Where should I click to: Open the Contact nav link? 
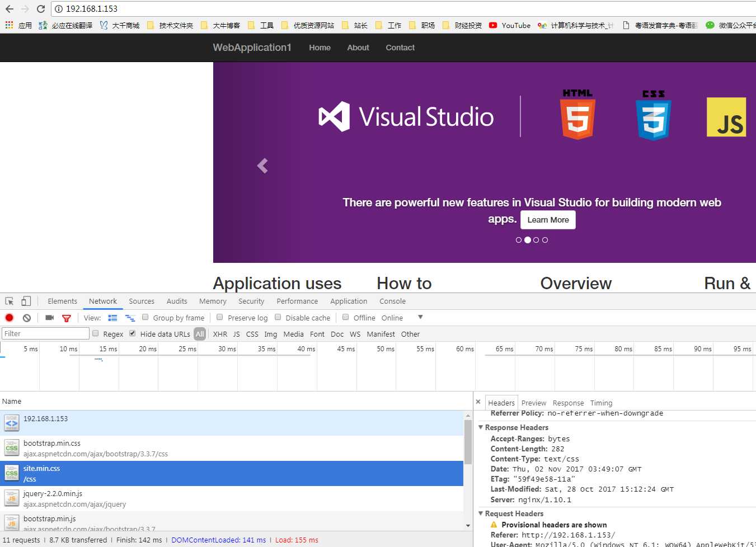[400, 48]
